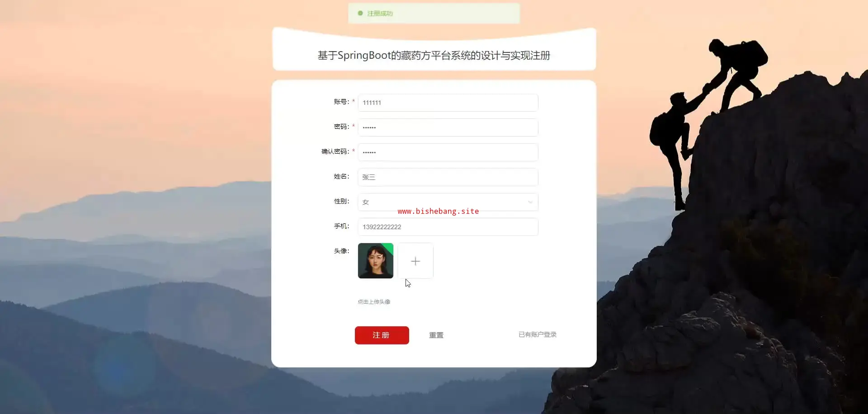
Task: Go to login via 已有账户登录
Action: [538, 334]
